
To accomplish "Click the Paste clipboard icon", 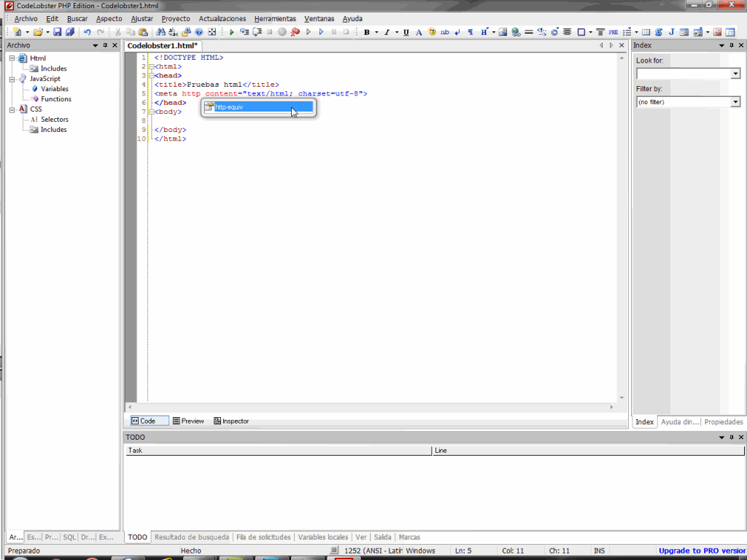I will [x=143, y=32].
